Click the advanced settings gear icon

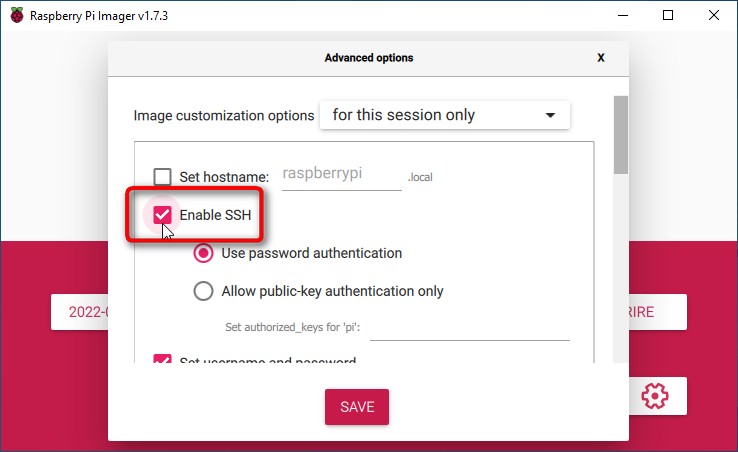[655, 396]
